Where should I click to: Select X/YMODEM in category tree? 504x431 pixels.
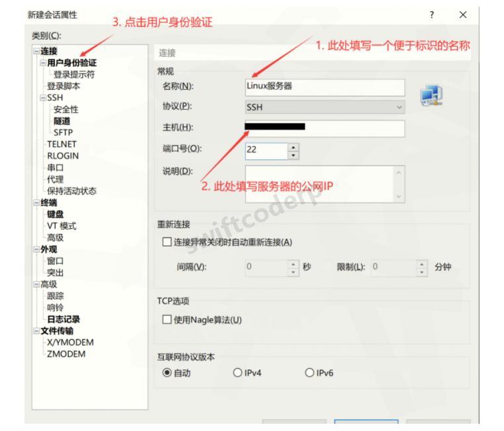click(70, 342)
